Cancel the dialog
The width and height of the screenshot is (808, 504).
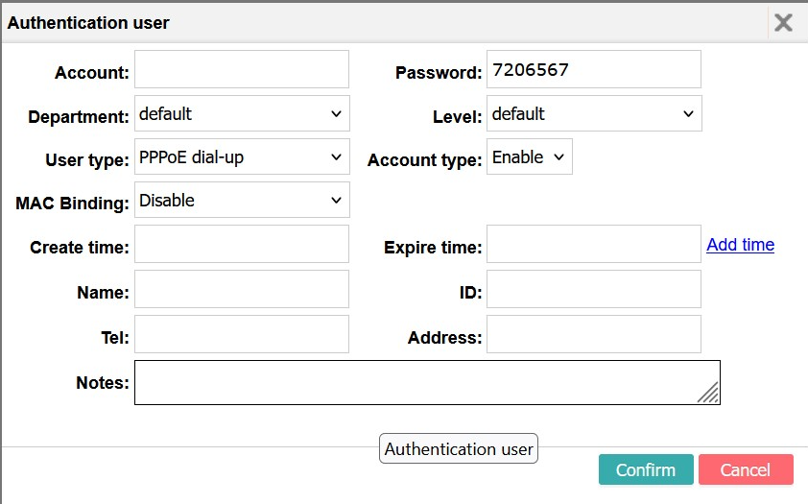click(746, 469)
